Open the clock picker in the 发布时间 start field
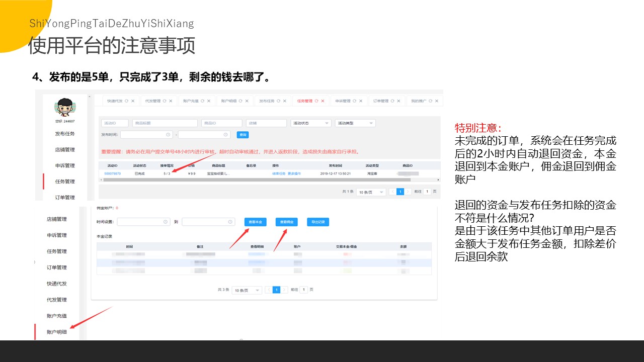This screenshot has height=362, width=644. coord(168,135)
